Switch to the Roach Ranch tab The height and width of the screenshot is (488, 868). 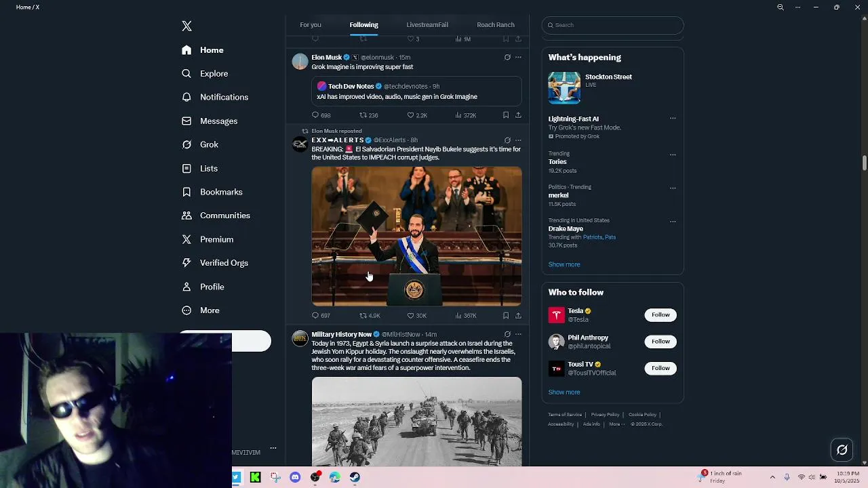coord(496,25)
